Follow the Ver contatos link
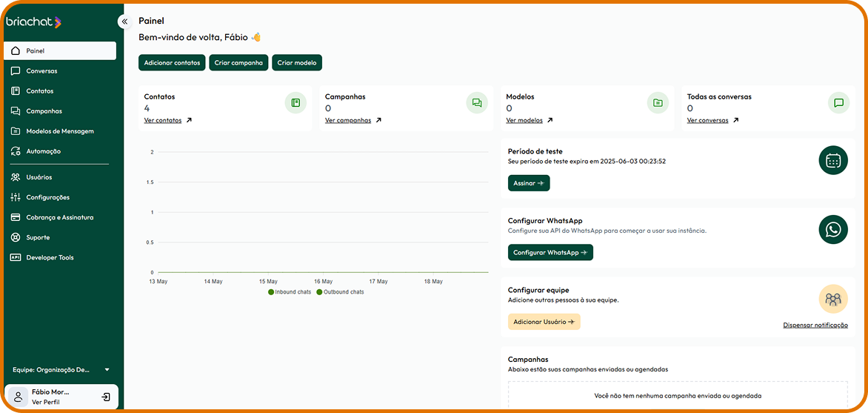 [x=163, y=120]
